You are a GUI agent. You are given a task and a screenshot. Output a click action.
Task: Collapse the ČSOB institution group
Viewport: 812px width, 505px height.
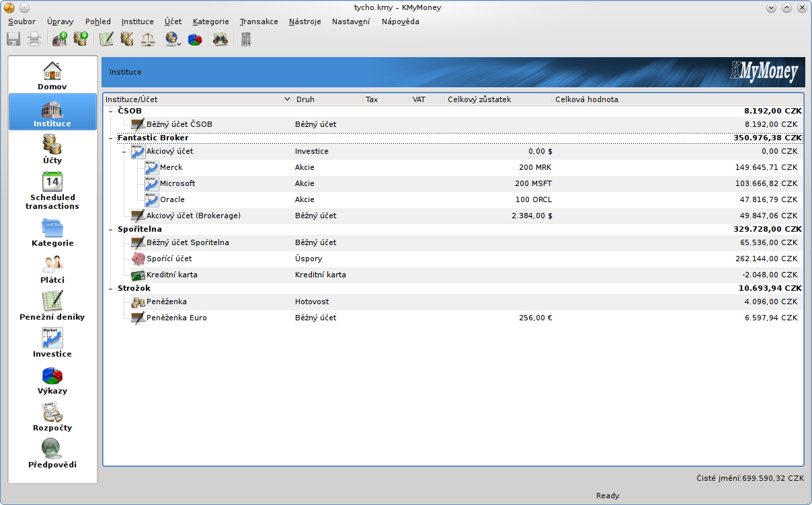click(110, 111)
